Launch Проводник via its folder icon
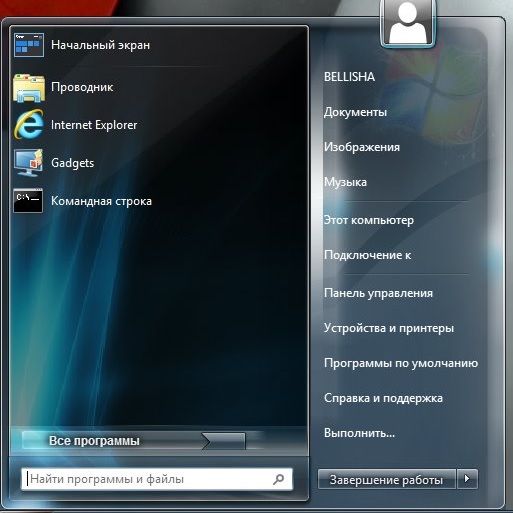 (29, 88)
